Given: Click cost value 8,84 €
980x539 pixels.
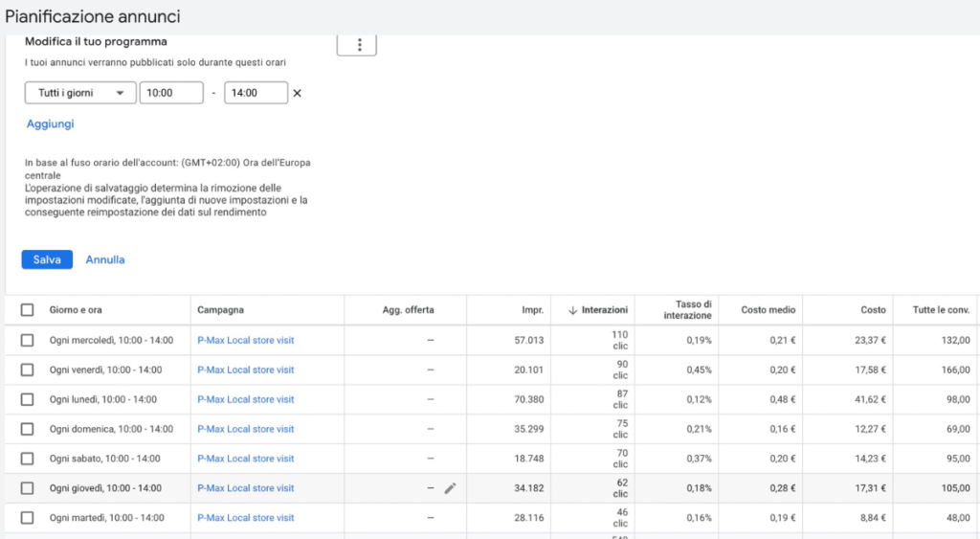Looking at the screenshot, I should pyautogui.click(x=873, y=518).
